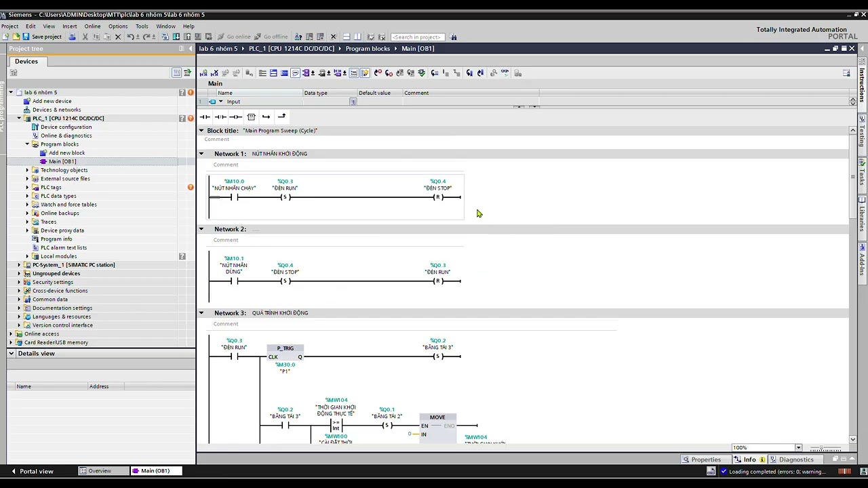Click the insert network icon
This screenshot has width=868, height=488.
point(203,73)
